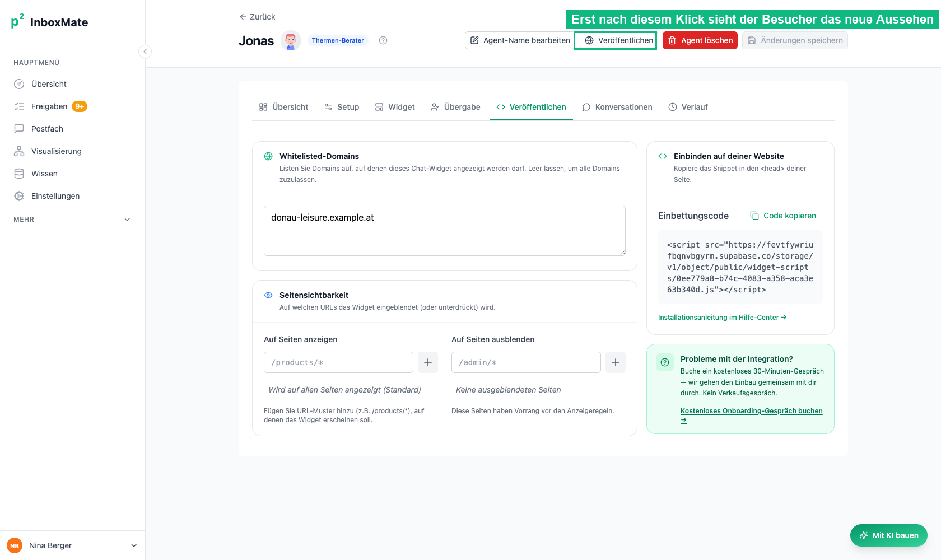Screen dimensions: 941x560
Task: Click the Jonas agent name heading
Action: 257,40
